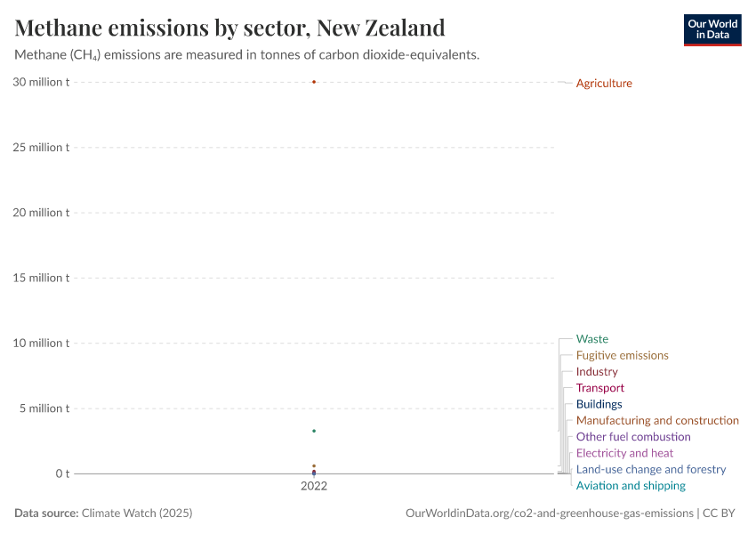Select the Aviation and shipping label
Image resolution: width=756 pixels, height=534 pixels.
point(631,486)
